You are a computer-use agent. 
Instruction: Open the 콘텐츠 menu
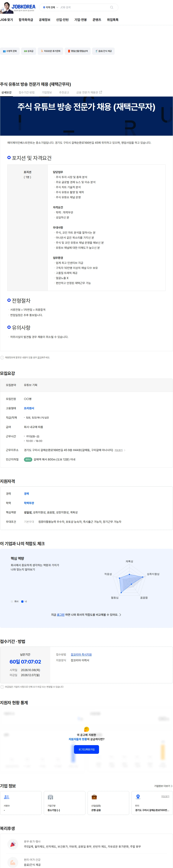pyautogui.click(x=97, y=20)
